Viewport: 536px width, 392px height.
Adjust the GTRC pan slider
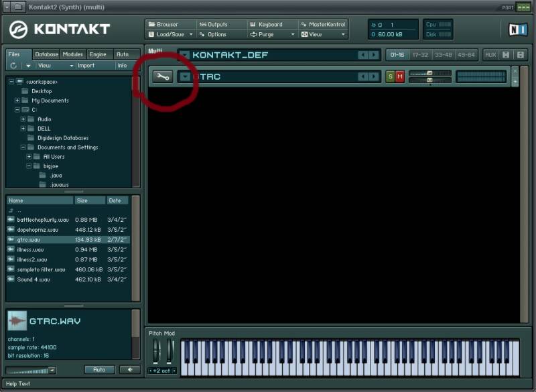click(x=430, y=80)
